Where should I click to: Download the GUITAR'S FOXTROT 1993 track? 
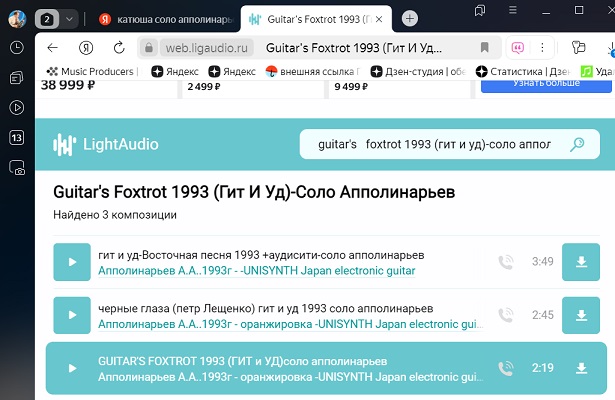[581, 368]
